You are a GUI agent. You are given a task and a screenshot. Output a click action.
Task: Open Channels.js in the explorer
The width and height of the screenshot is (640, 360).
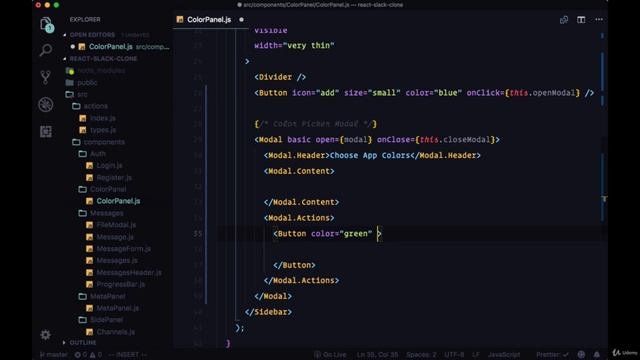pyautogui.click(x=116, y=332)
